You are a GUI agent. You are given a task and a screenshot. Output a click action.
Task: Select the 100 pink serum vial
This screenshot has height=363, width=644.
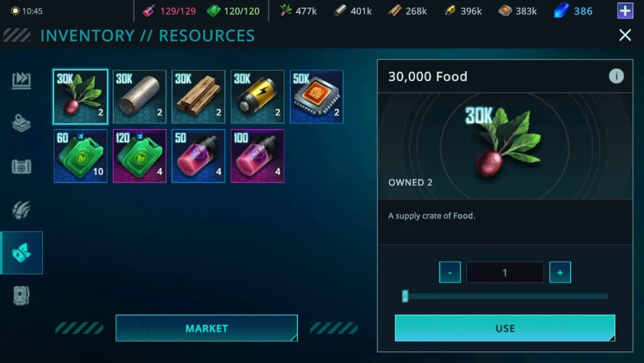pos(258,156)
